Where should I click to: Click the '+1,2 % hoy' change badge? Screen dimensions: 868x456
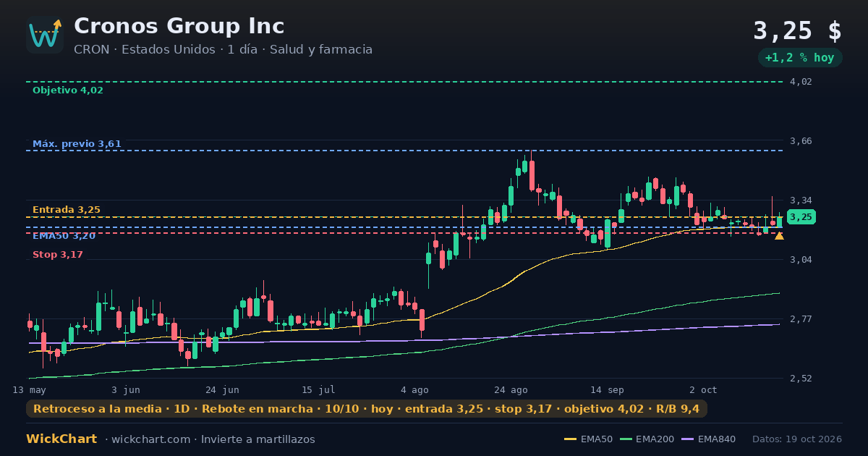click(799, 58)
